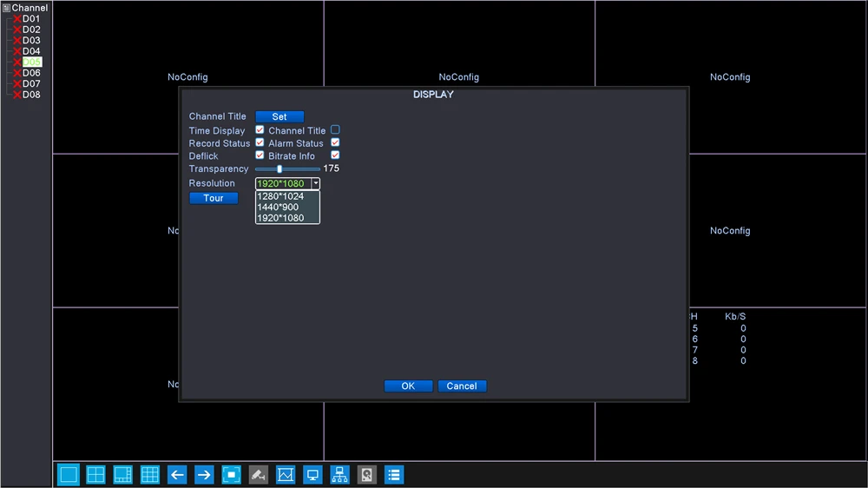Image resolution: width=868 pixels, height=488 pixels.
Task: Click the Transparency slider handle
Action: [279, 169]
